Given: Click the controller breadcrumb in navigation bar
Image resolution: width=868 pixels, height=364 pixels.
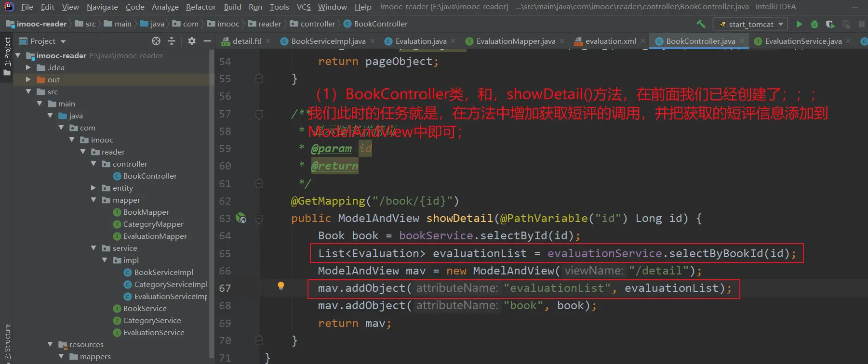Looking at the screenshot, I should 318,24.
